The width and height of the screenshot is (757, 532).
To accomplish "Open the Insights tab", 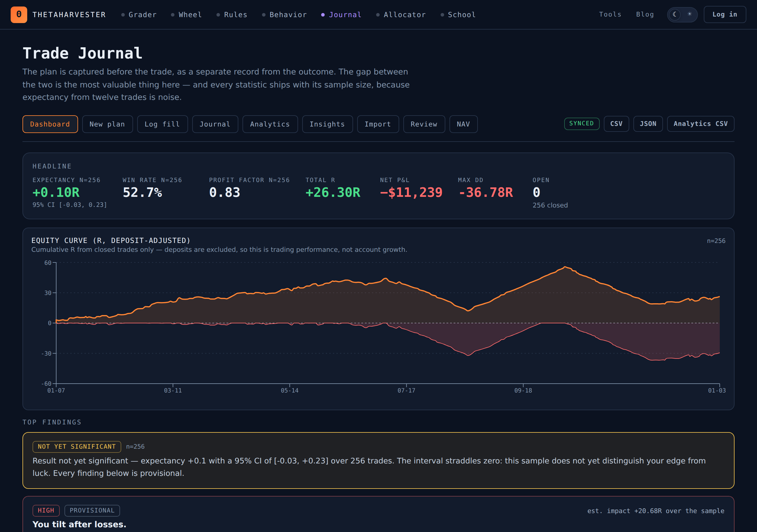I will [327, 124].
